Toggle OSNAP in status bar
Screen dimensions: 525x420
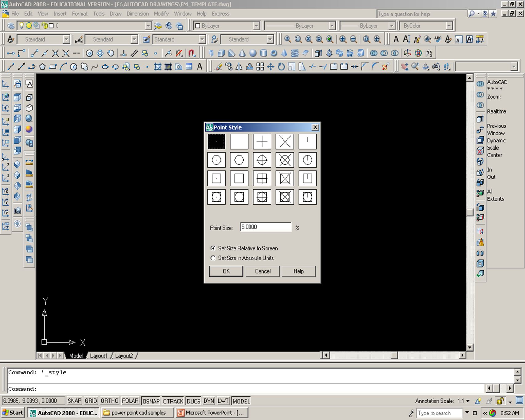tap(151, 401)
